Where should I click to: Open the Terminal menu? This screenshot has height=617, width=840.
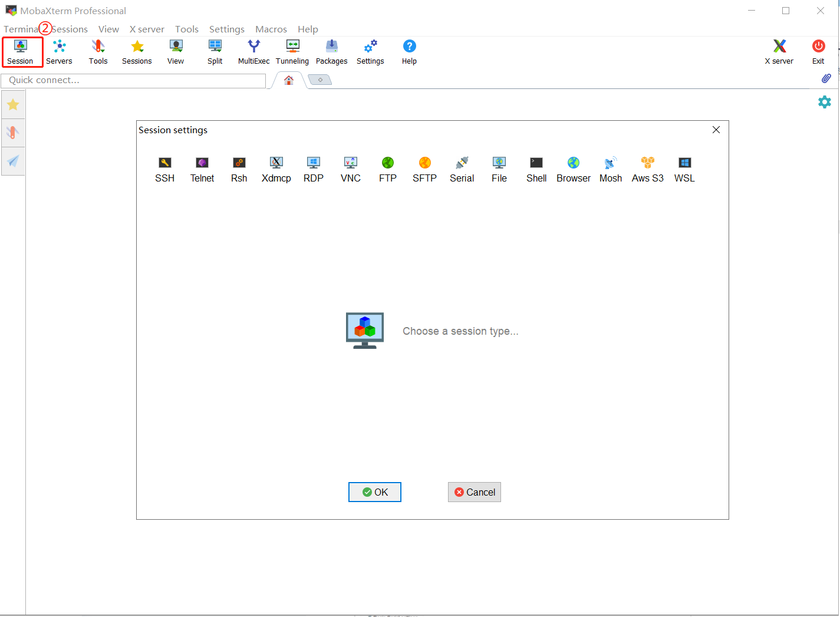(21, 29)
